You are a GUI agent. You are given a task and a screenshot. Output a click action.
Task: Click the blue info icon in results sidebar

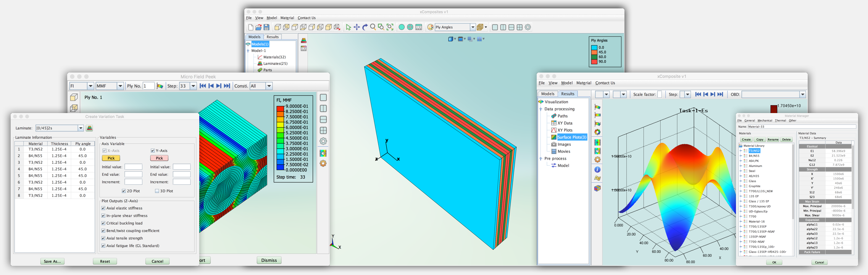click(x=597, y=170)
